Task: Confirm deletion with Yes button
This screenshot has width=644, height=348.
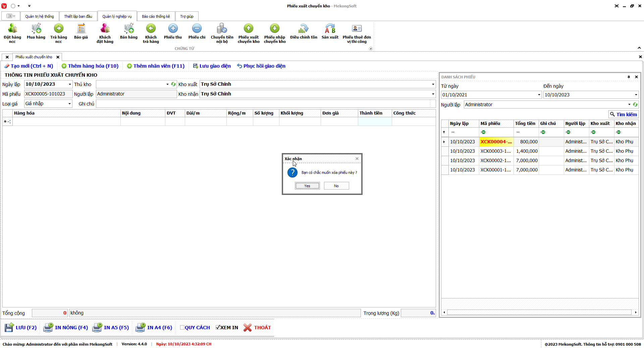Action: pos(307,186)
